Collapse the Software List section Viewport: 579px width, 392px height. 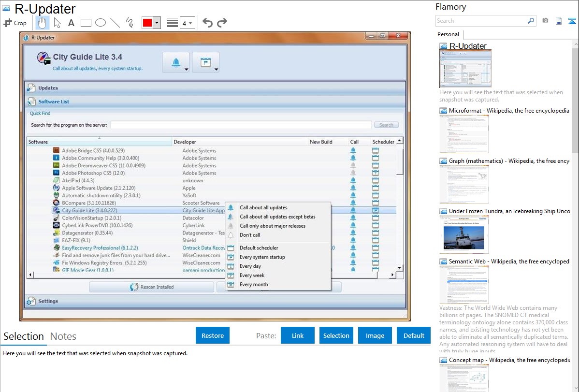(x=216, y=102)
